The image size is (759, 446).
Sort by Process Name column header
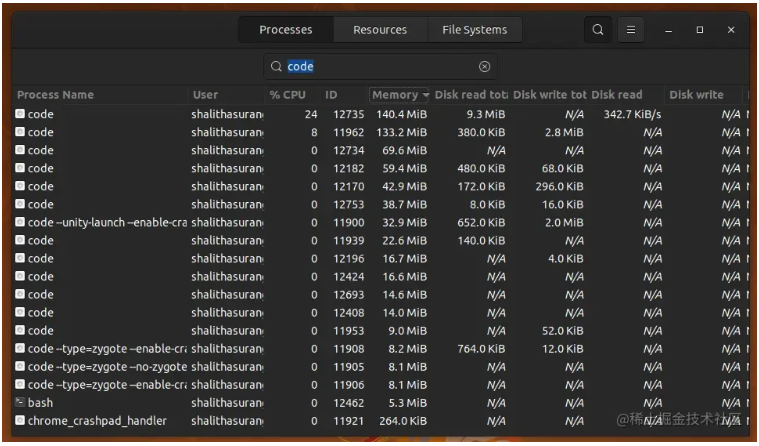coord(100,95)
